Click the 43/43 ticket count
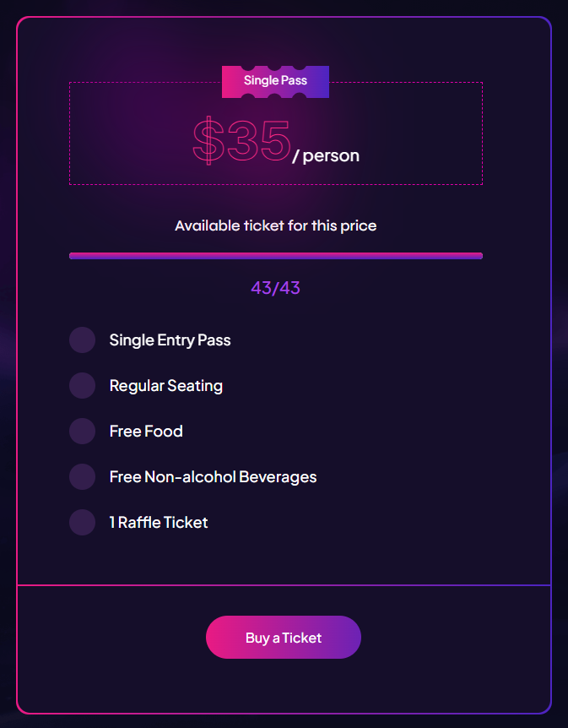Image resolution: width=568 pixels, height=728 pixels. point(275,288)
